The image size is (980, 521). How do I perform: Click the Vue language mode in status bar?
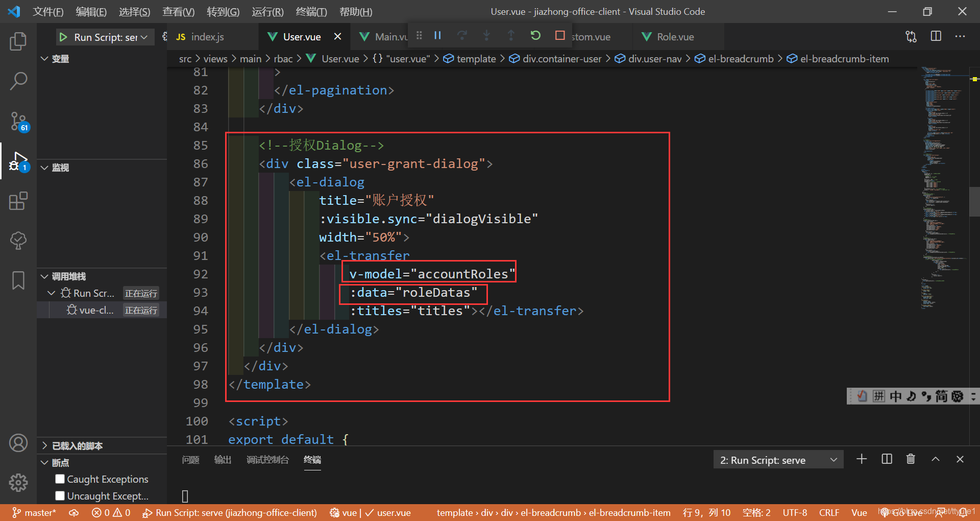point(859,512)
